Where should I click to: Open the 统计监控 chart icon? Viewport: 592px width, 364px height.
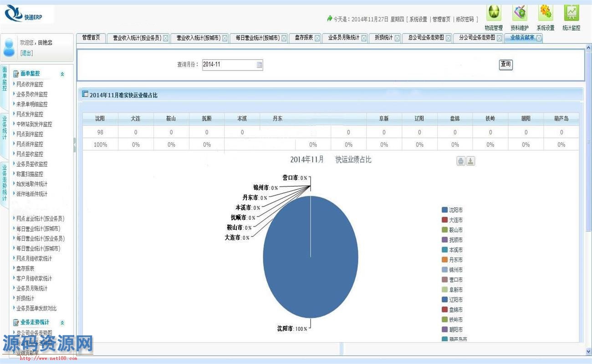571,13
